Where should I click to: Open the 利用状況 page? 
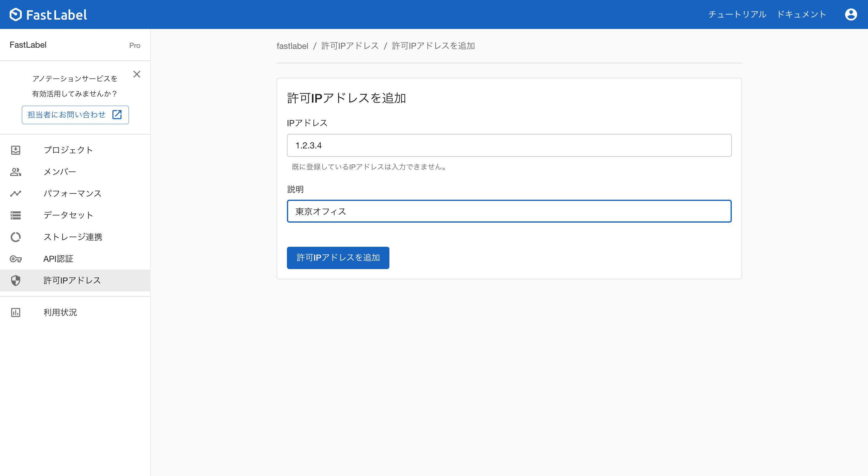[75, 313]
